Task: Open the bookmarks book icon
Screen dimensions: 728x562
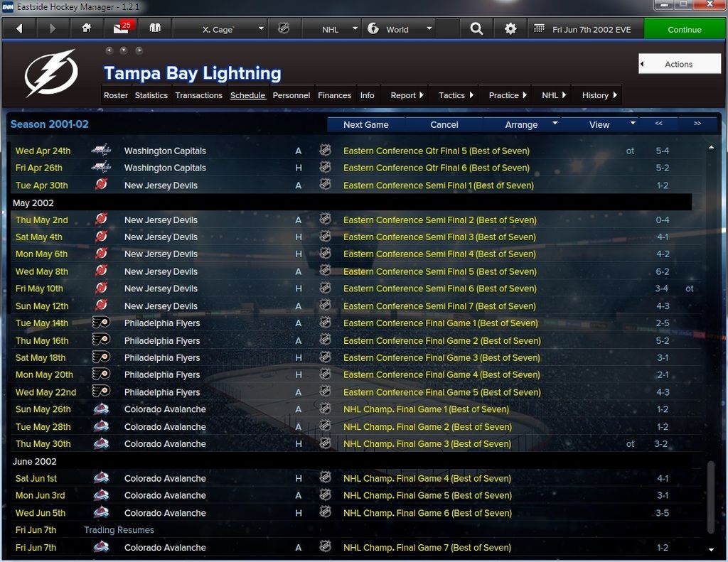Action: pyautogui.click(x=155, y=28)
